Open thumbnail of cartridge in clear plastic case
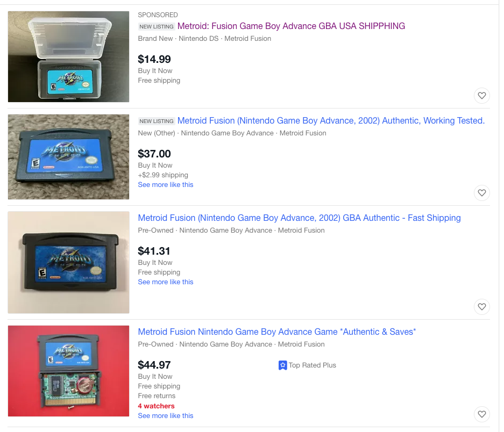Viewport: 504px width, 432px height. click(68, 56)
